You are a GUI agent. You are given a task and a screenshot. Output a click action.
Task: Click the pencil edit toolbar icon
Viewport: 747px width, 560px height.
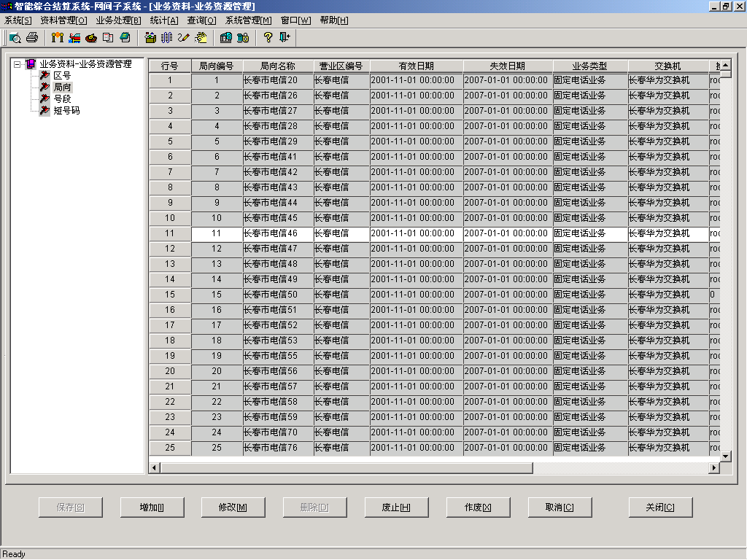click(x=183, y=37)
